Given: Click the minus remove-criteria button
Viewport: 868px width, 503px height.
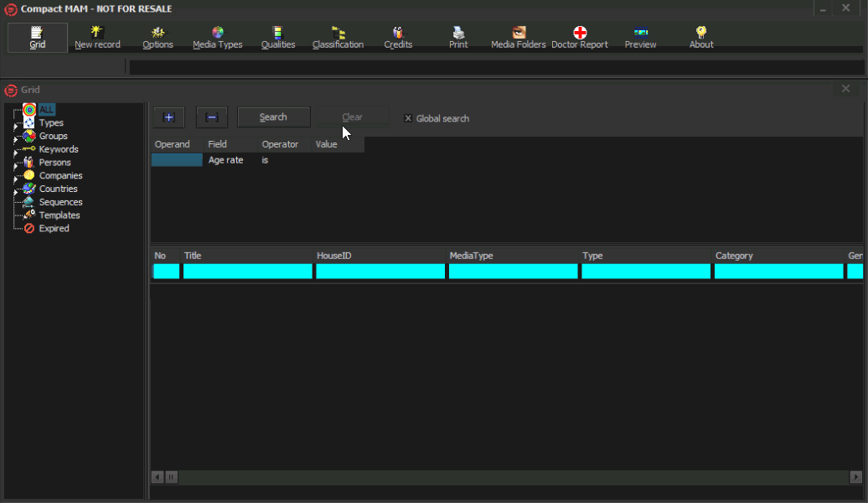Looking at the screenshot, I should tap(212, 117).
